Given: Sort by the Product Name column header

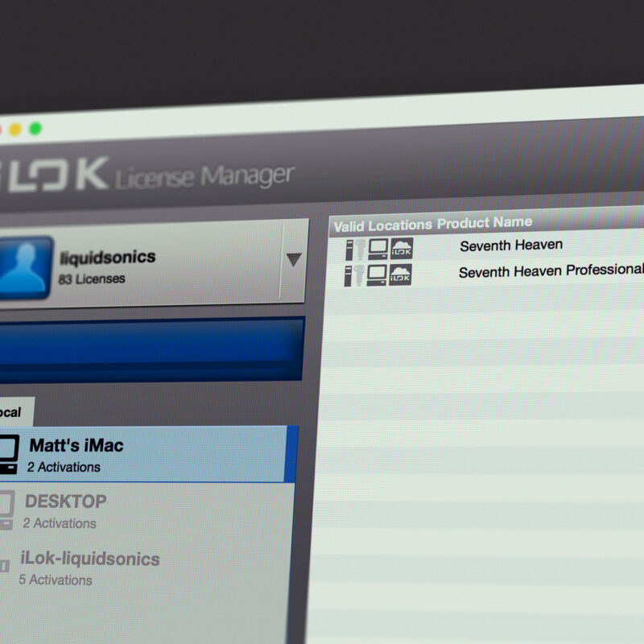Looking at the screenshot, I should pos(485,223).
